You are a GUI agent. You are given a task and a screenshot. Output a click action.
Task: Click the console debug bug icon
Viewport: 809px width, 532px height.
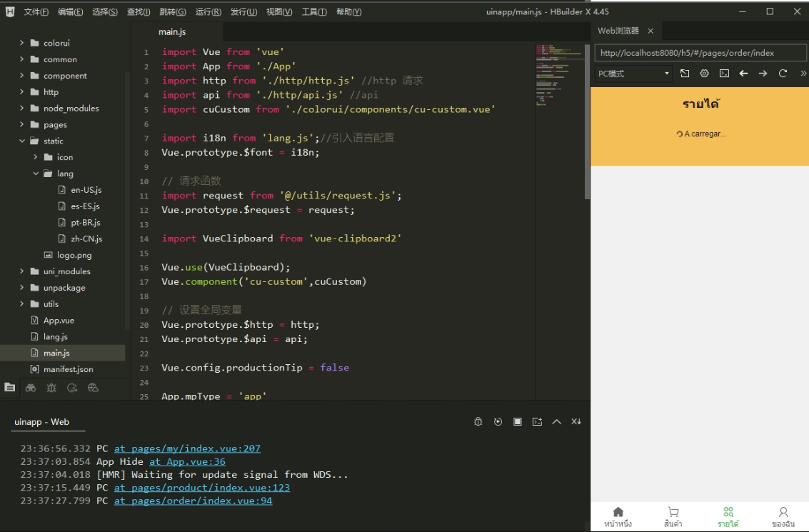[478, 421]
